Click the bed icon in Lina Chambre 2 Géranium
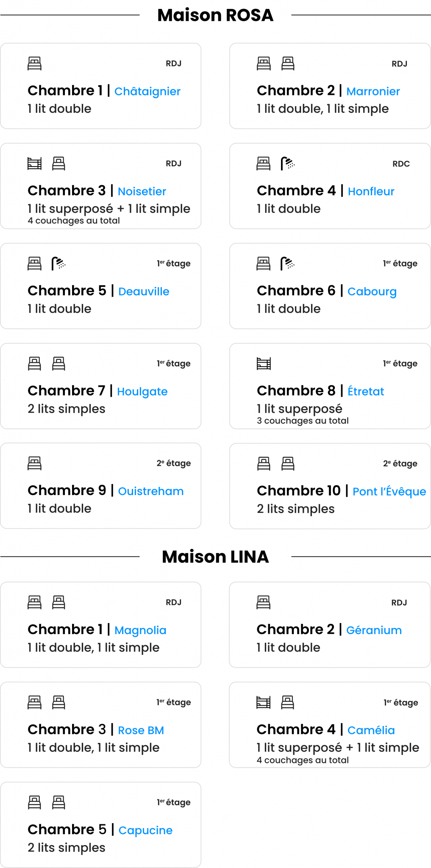 pyautogui.click(x=263, y=602)
